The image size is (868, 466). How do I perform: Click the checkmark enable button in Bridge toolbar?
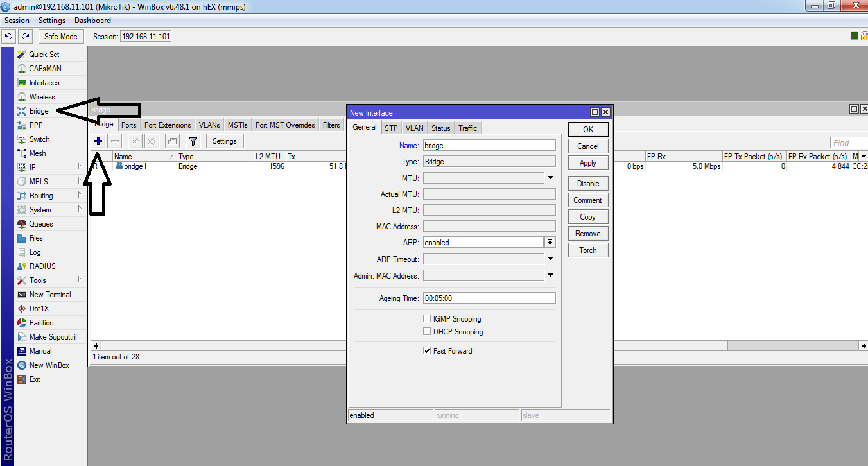pyautogui.click(x=135, y=141)
